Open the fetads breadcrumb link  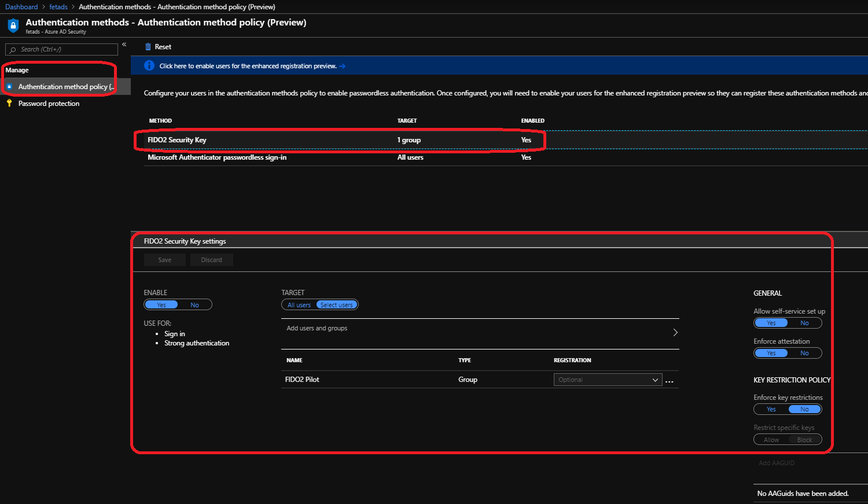58,7
